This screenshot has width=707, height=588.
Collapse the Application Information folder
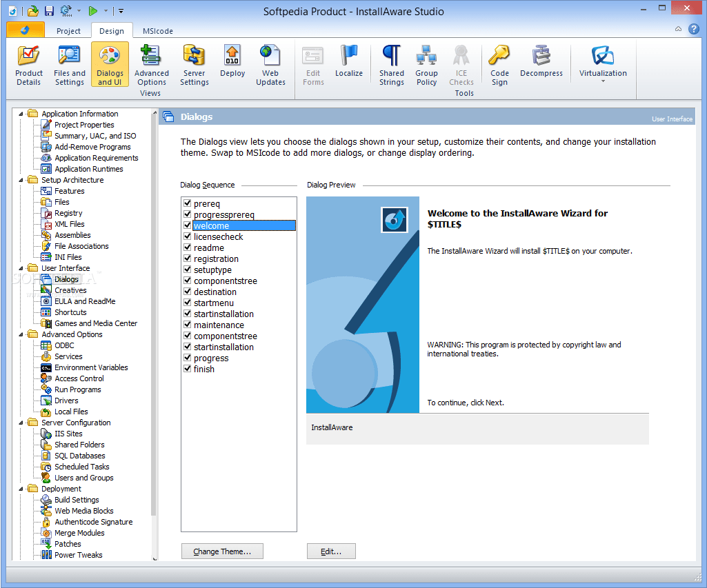21,114
